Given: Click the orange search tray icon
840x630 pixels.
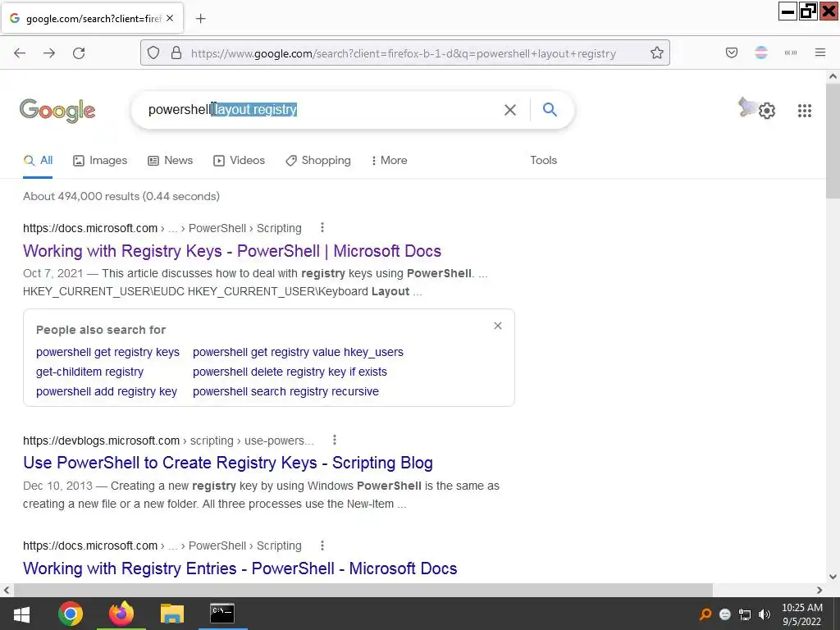Looking at the screenshot, I should tap(705, 614).
